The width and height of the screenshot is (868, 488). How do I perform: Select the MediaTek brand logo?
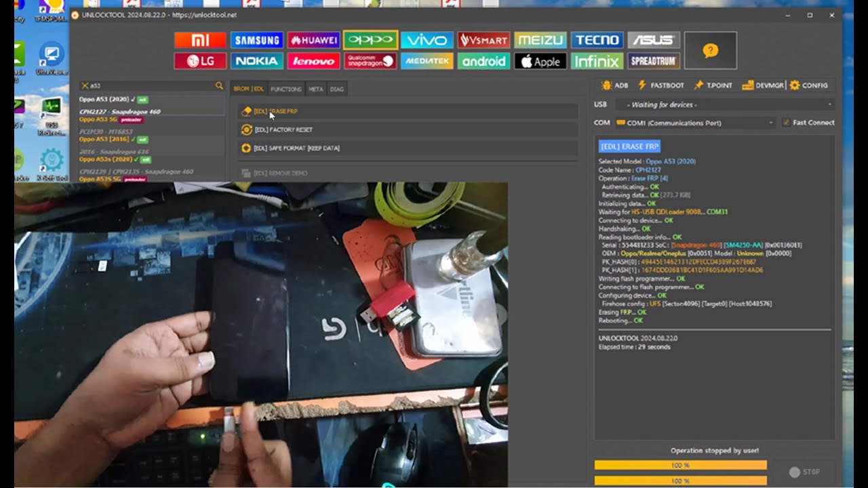click(427, 61)
